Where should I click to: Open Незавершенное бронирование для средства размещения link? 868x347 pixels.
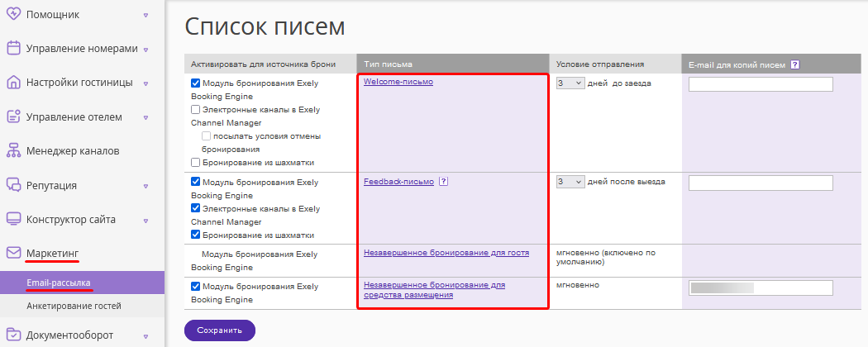click(435, 290)
